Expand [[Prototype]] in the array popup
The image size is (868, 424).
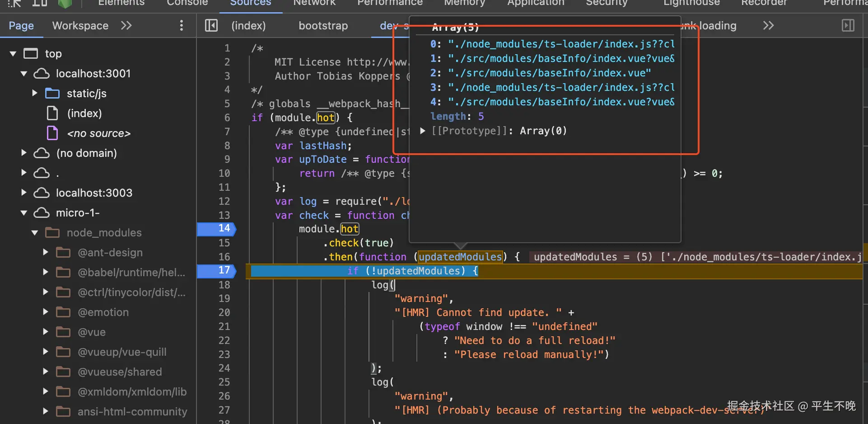(x=423, y=131)
